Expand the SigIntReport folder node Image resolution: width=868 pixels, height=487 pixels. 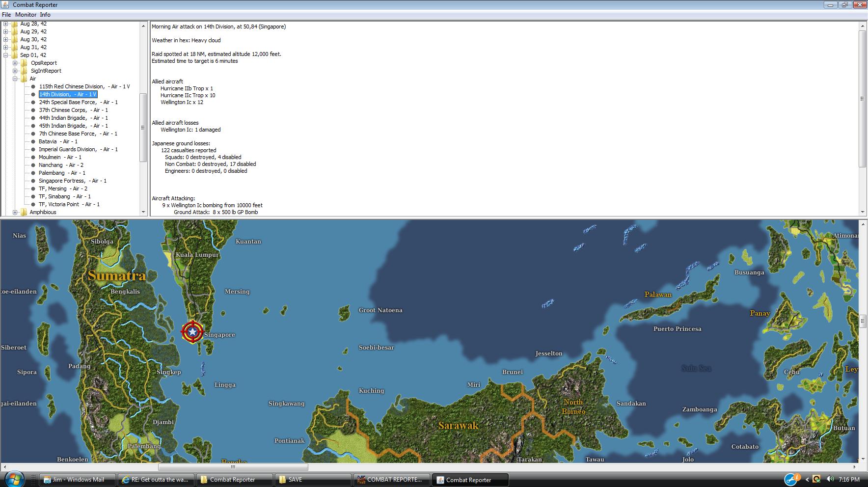[x=15, y=71]
